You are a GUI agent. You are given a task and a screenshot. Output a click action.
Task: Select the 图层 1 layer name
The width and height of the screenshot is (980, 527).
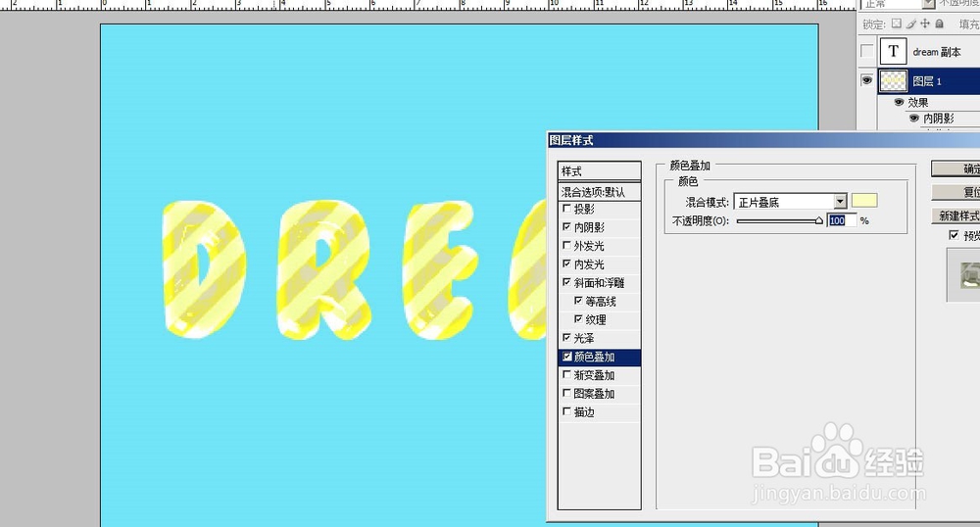926,81
